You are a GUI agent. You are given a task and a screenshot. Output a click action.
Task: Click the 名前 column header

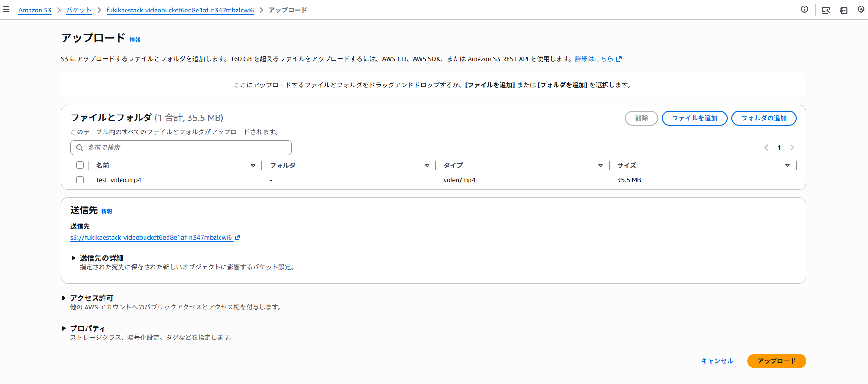coord(103,166)
